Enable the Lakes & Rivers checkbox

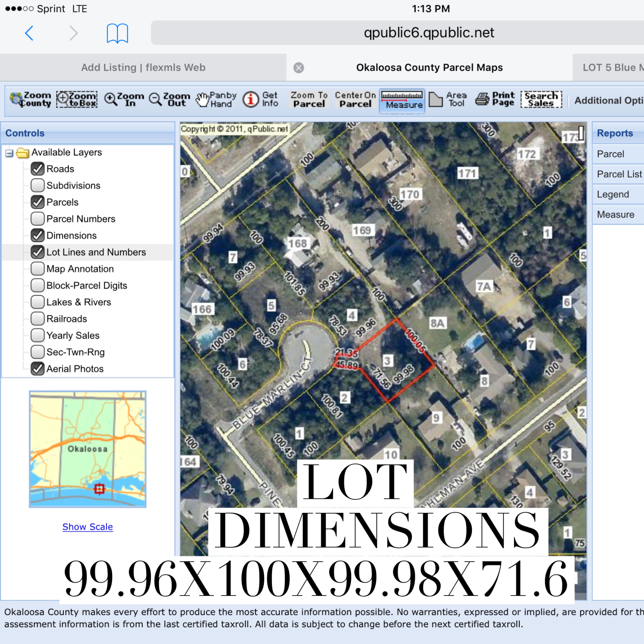[38, 302]
